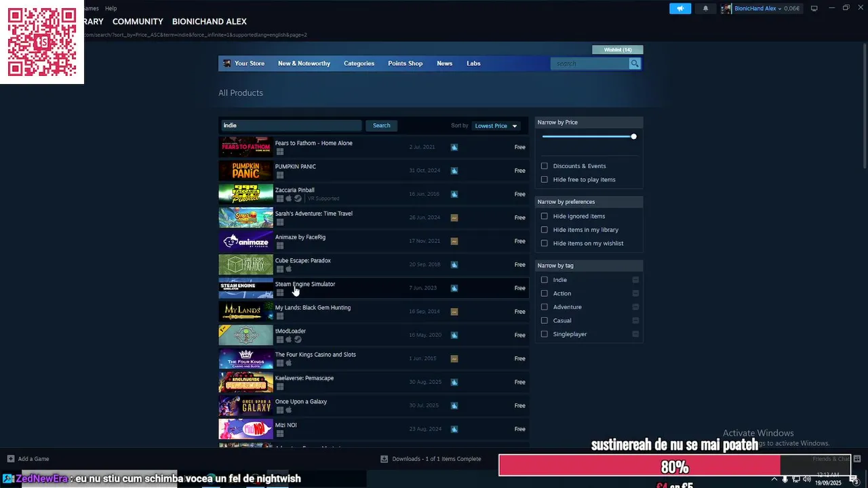868x488 pixels.
Task: Open the Labs tab
Action: click(x=473, y=64)
